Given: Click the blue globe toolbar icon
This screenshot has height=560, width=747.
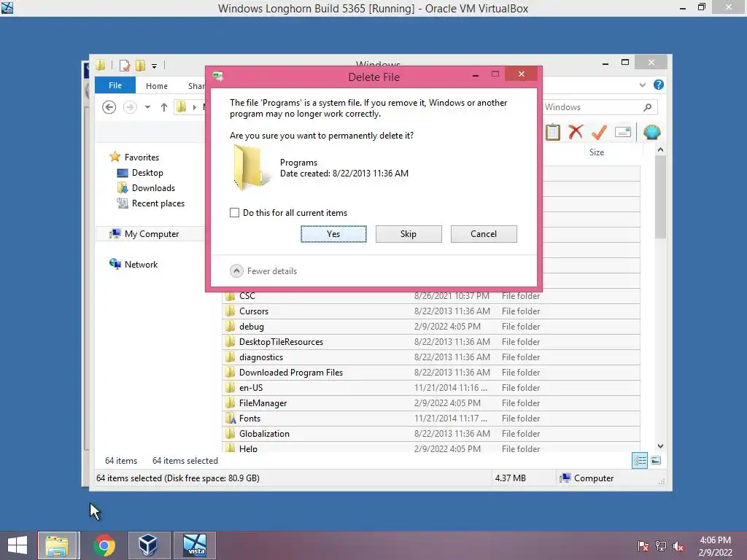Looking at the screenshot, I should 651,132.
